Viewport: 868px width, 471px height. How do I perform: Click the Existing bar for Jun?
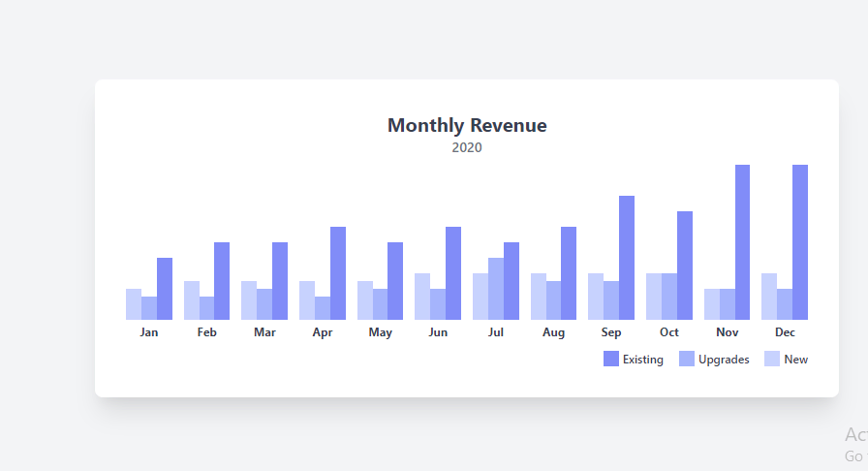(x=453, y=273)
